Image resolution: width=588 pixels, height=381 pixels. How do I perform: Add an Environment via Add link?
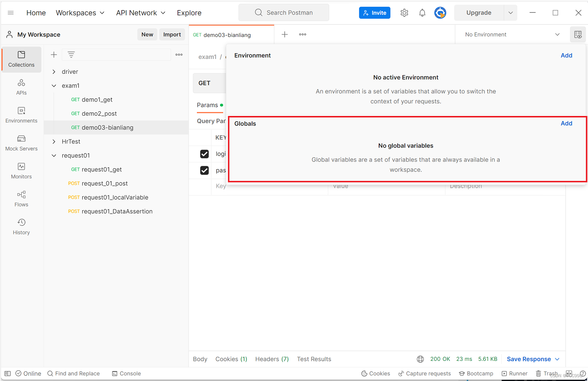(x=566, y=56)
